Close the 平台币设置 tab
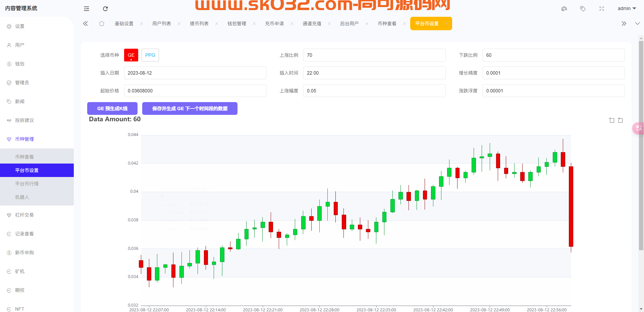This screenshot has width=644, height=312. (x=446, y=24)
